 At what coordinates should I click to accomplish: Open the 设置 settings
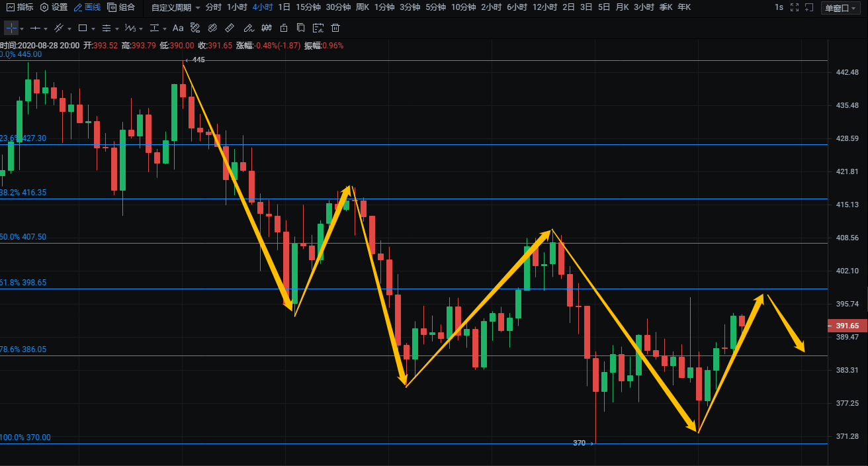54,7
